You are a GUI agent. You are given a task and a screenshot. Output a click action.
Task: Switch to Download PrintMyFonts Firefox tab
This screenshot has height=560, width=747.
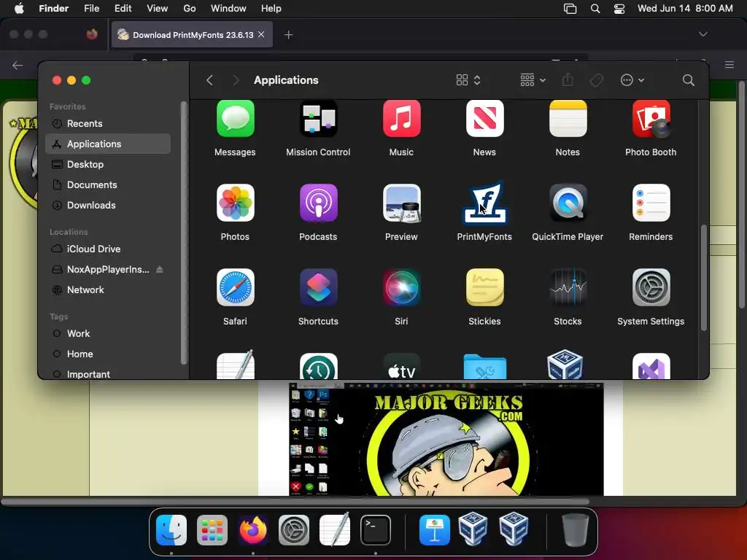pos(192,35)
